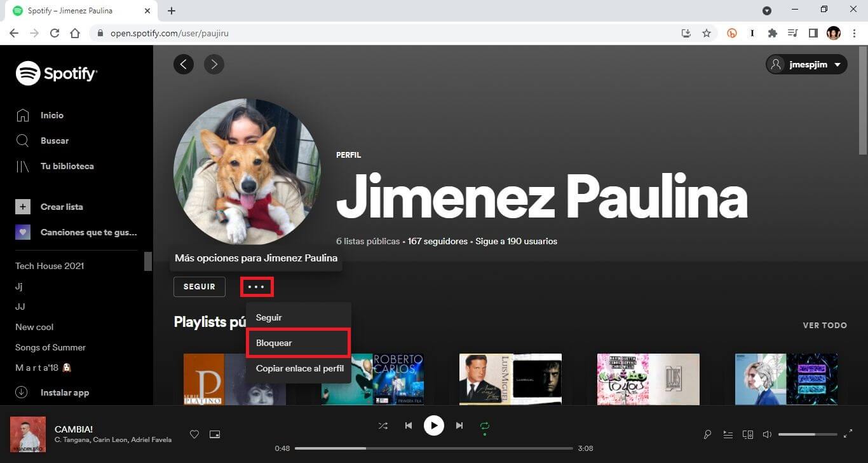The width and height of the screenshot is (868, 463).
Task: Click the browser back button
Action: point(14,33)
